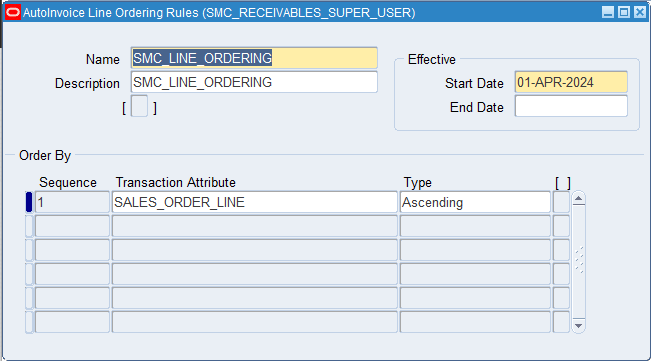Screen dimensions: 651x361
Task: Open flexfield box on SALES_ORDER_LINE row
Action: [x=561, y=202]
